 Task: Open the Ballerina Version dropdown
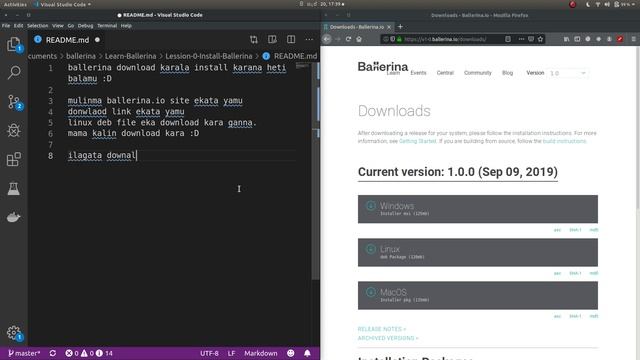pos(568,73)
